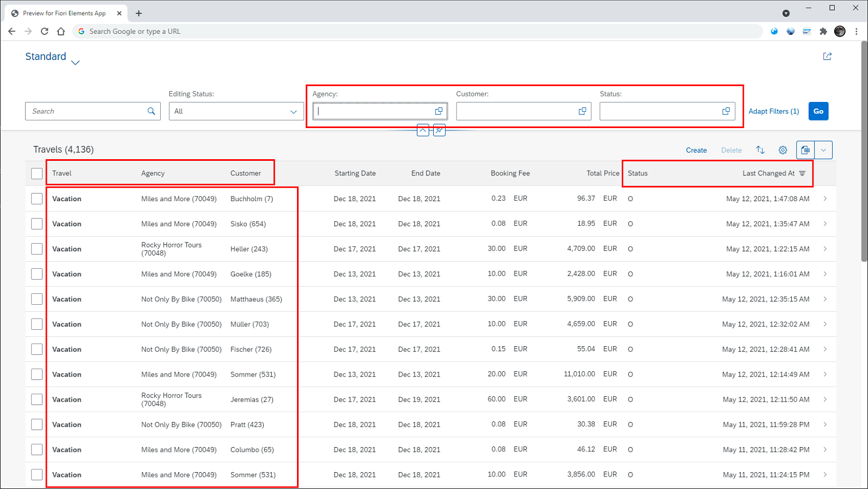Open Heller (243) row details arrow
This screenshot has width=868, height=489.
click(x=825, y=249)
